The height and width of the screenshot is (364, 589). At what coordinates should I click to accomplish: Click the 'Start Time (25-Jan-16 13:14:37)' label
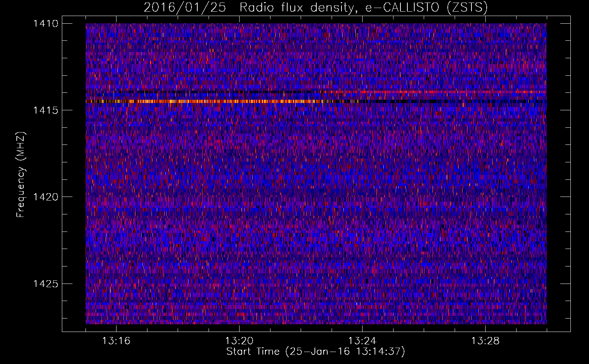pos(316,352)
